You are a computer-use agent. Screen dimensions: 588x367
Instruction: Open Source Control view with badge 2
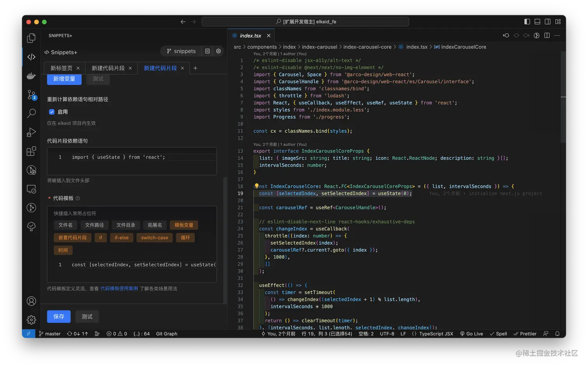pos(31,95)
